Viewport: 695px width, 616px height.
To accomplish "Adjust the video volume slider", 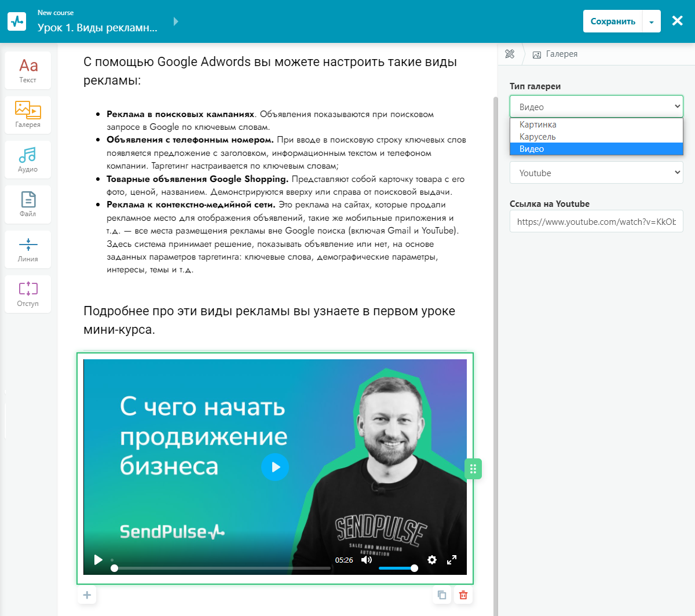I will (x=398, y=568).
